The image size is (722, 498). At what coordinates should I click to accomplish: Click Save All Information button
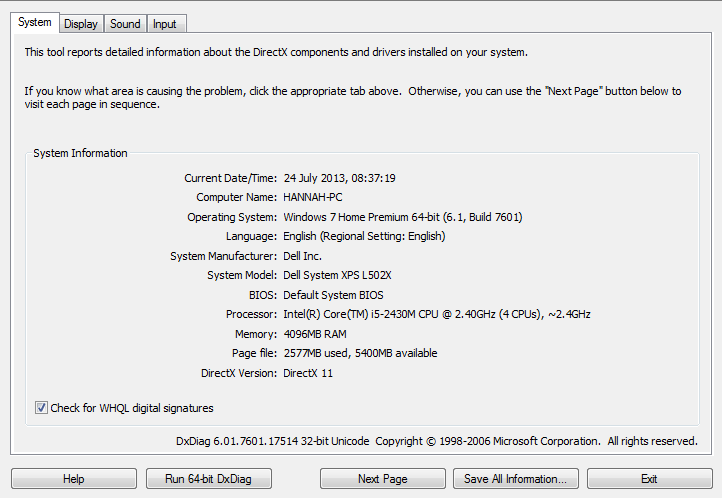pyautogui.click(x=515, y=479)
